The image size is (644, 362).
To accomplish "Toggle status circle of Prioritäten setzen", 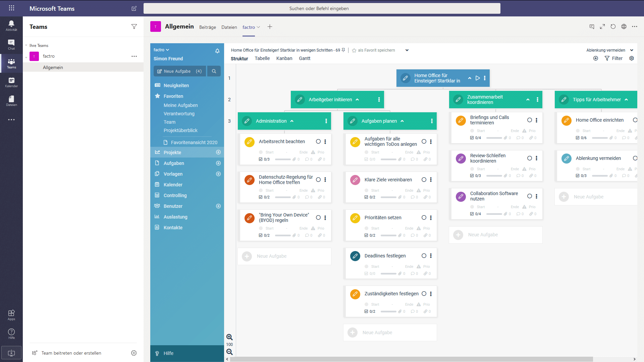I will click(x=424, y=218).
